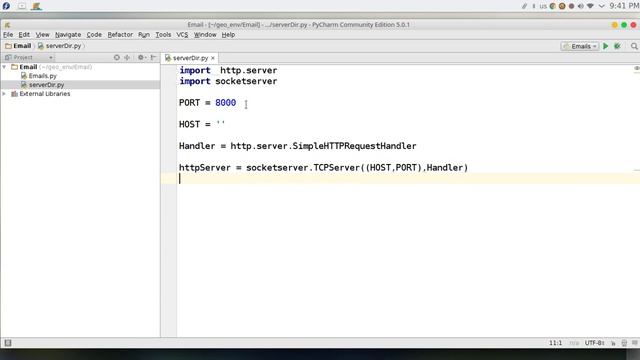
Task: Click on the HOST = '' line
Action: pyautogui.click(x=202, y=124)
